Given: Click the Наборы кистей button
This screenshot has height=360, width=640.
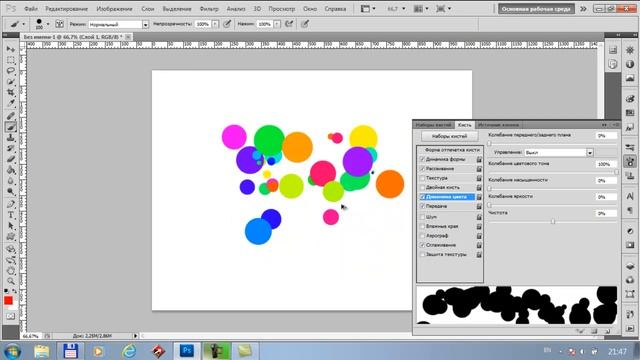Looking at the screenshot, I should pos(449,136).
